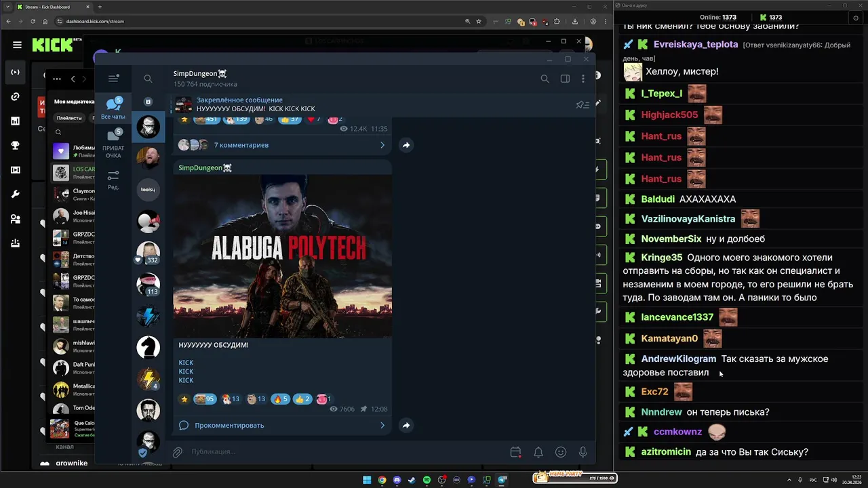Open the Stream broadcast icon in Kick sidebar
Screen dimensions: 868x488
pyautogui.click(x=15, y=72)
